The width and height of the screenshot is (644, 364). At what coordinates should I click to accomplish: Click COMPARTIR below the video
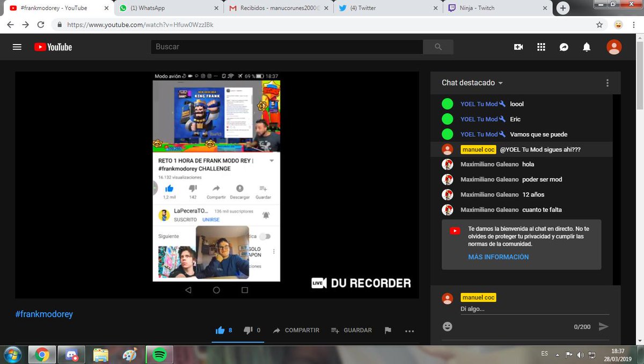coord(296,330)
